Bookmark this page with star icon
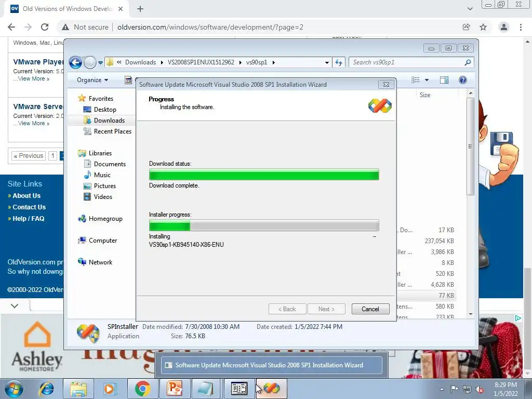The width and height of the screenshot is (532, 399). 483,27
